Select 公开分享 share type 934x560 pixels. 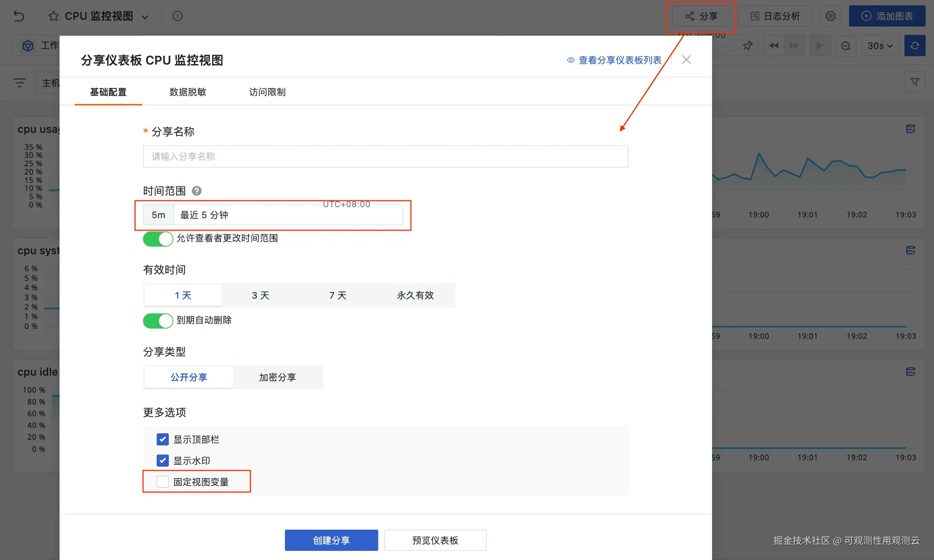click(x=189, y=377)
